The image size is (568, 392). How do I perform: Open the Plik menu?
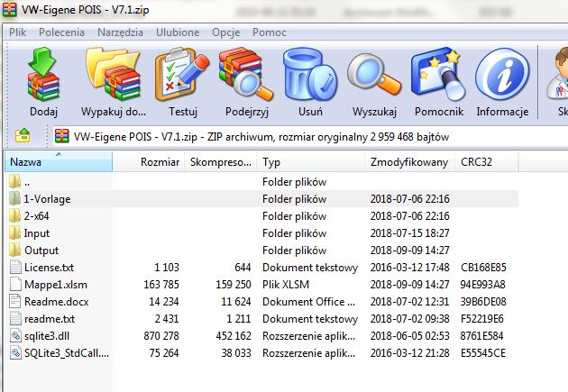17,32
